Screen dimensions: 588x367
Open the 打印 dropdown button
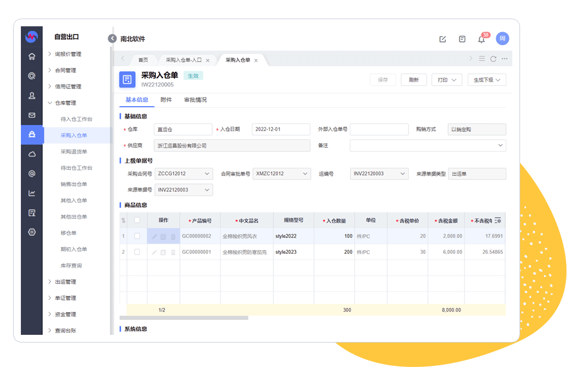coord(446,80)
